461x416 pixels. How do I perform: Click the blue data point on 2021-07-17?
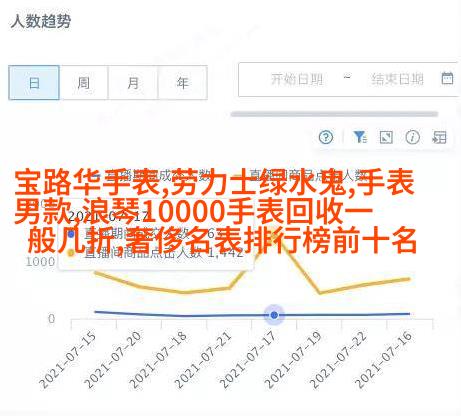pyautogui.click(x=274, y=315)
